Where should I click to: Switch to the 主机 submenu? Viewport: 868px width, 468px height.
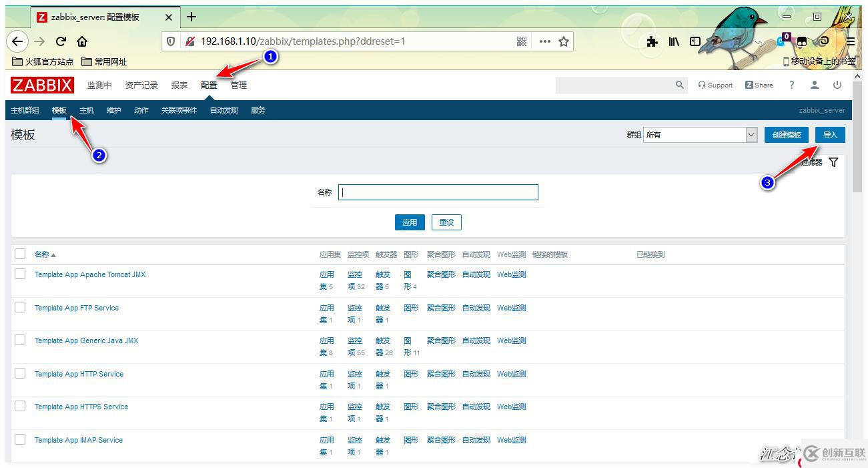point(87,110)
